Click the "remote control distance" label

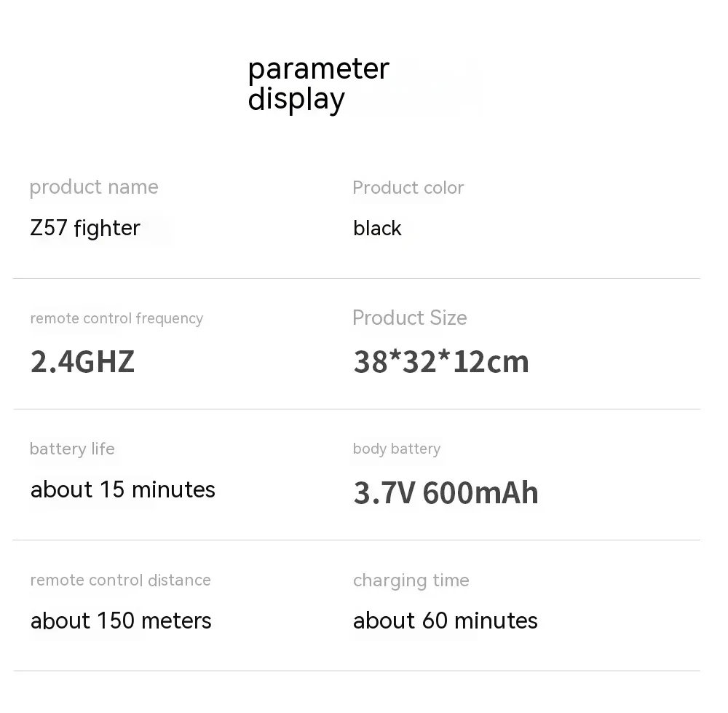tap(120, 580)
